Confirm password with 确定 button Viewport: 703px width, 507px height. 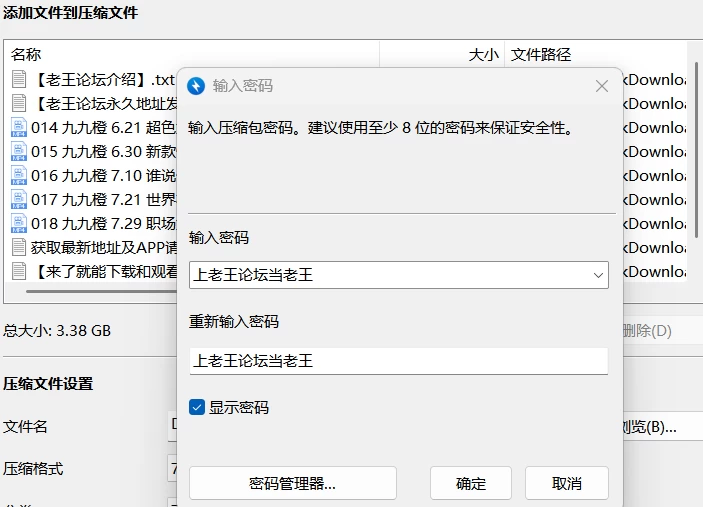tap(471, 483)
